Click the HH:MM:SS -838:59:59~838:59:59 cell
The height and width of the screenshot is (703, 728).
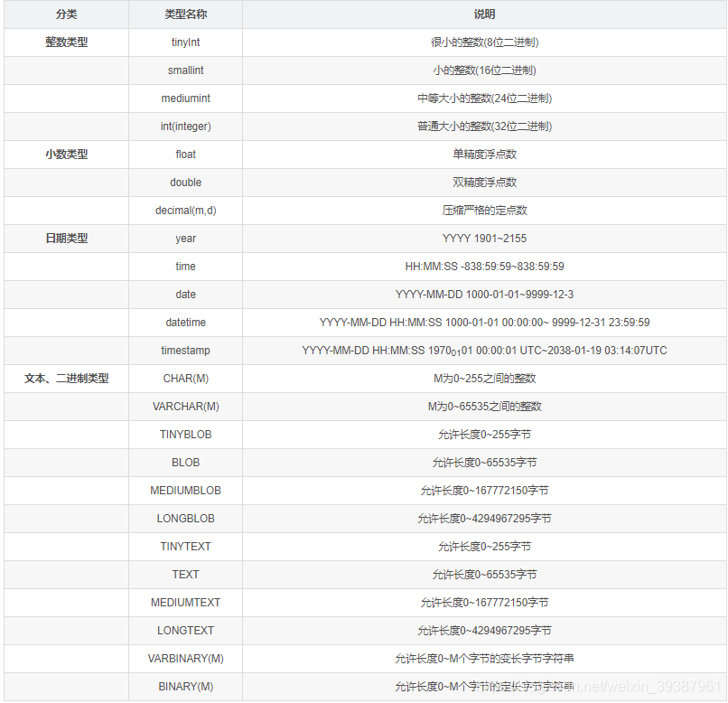484,267
